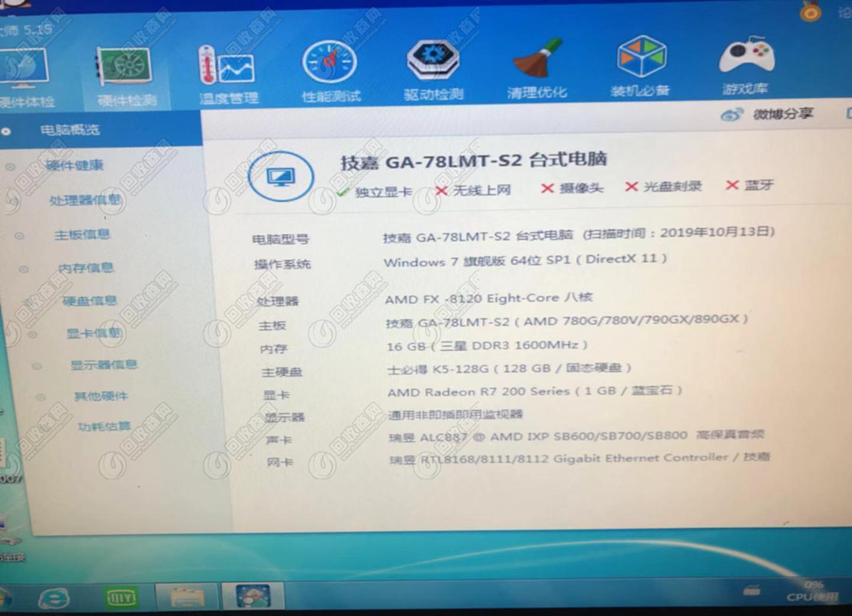The image size is (852, 616).
Task: Click the 电脑型号 label
Action: pos(280,239)
